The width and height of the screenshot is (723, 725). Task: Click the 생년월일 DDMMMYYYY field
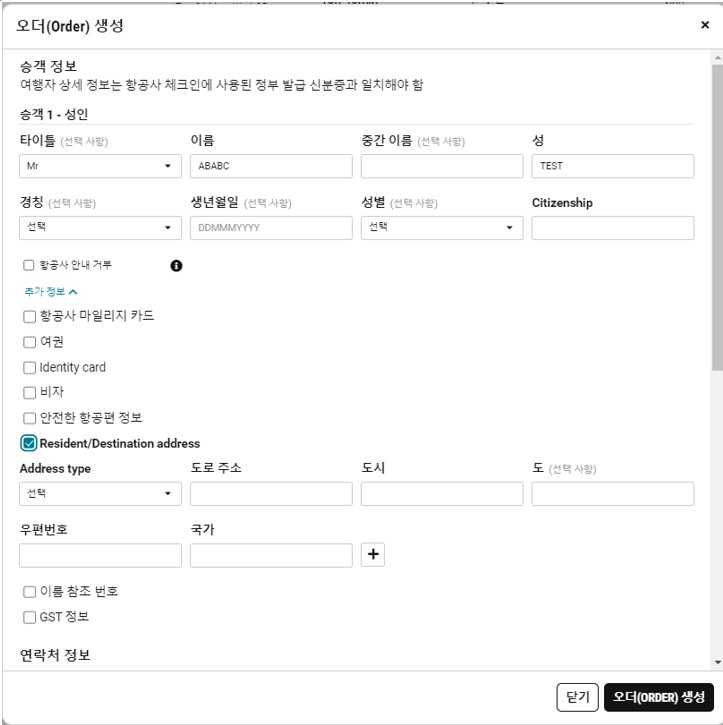tap(271, 227)
